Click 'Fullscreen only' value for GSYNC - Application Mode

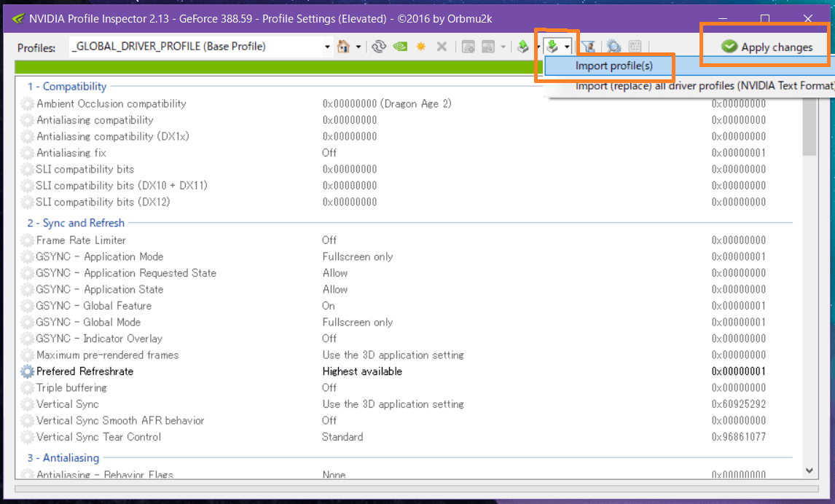coord(357,257)
